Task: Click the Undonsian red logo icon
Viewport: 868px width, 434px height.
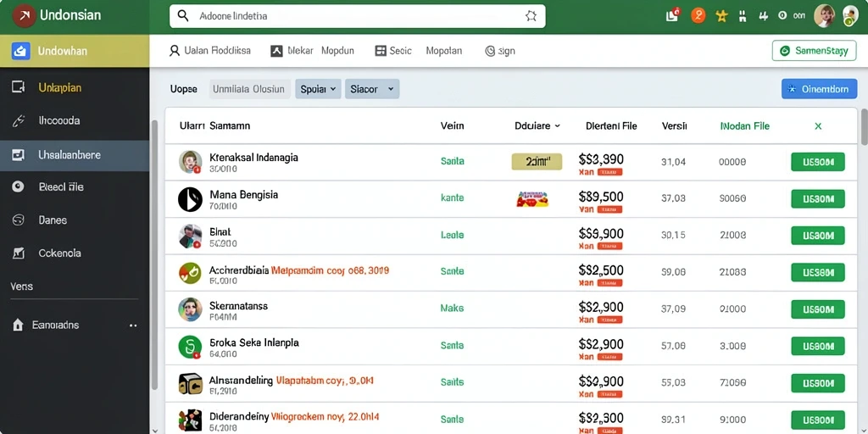Action: pos(25,15)
